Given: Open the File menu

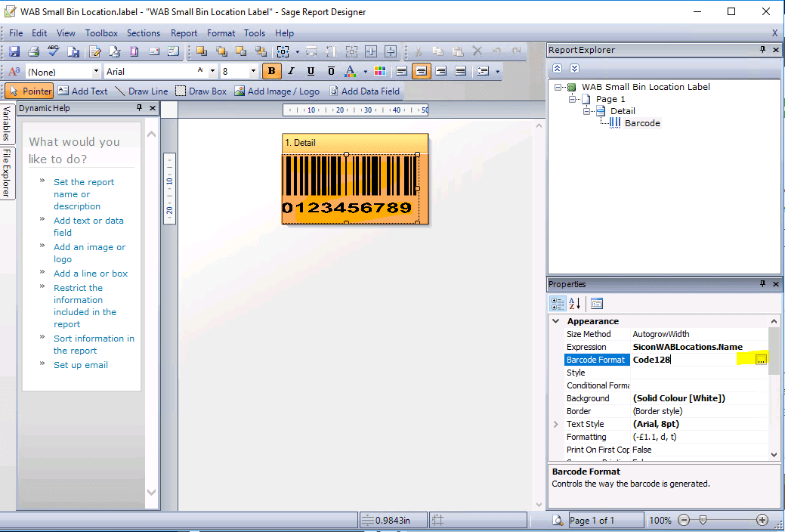Looking at the screenshot, I should point(16,33).
